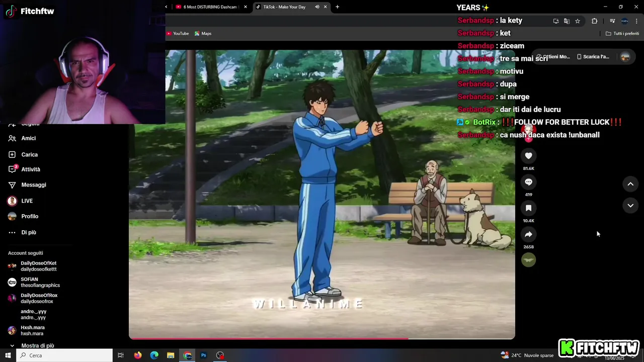Viewport: 644px width, 362px height.
Task: Open weather widget 24°C Nuvole sparse
Action: pos(527,355)
